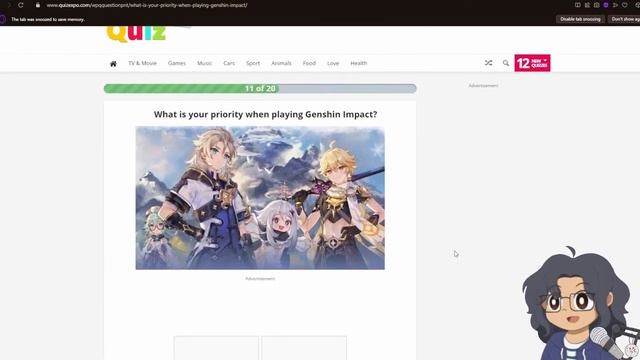Click the lock icon in address bar
The height and width of the screenshot is (360, 640).
click(38, 5)
